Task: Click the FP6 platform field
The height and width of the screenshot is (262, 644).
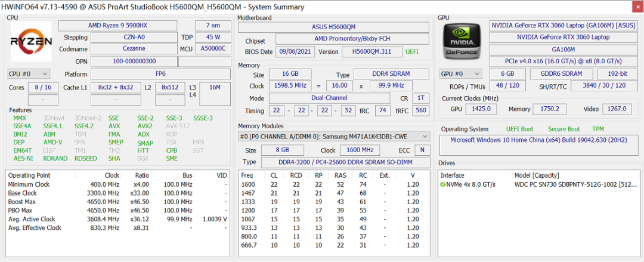Action: click(x=160, y=74)
